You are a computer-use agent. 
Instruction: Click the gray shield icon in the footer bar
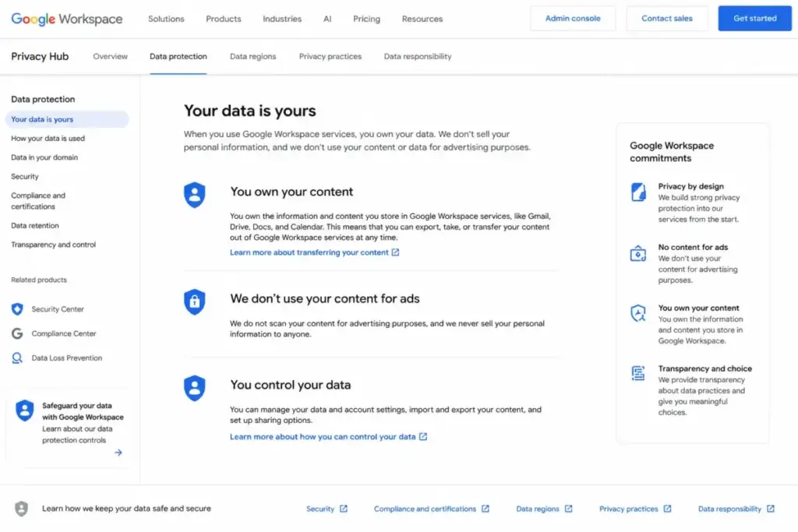point(21,509)
